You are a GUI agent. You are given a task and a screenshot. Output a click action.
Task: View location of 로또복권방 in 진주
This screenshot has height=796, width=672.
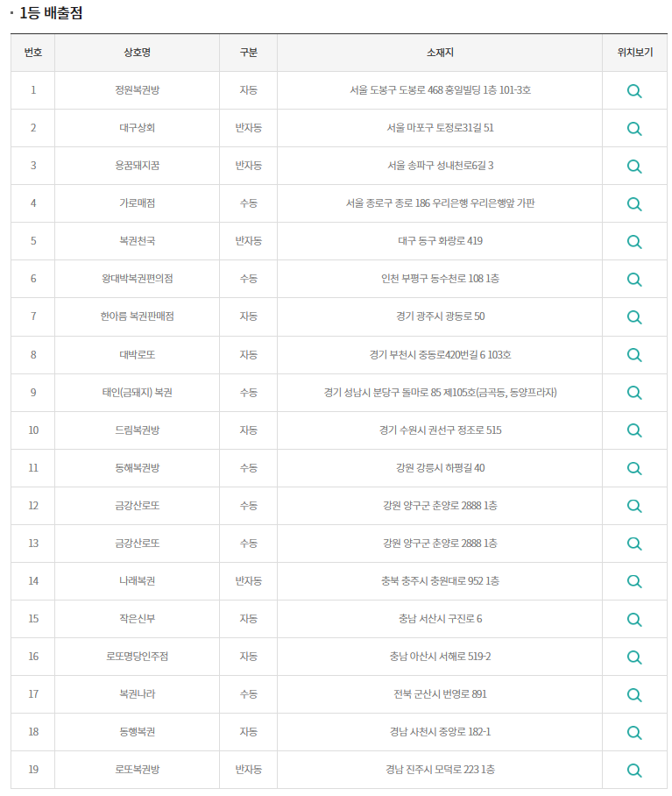coord(634,769)
